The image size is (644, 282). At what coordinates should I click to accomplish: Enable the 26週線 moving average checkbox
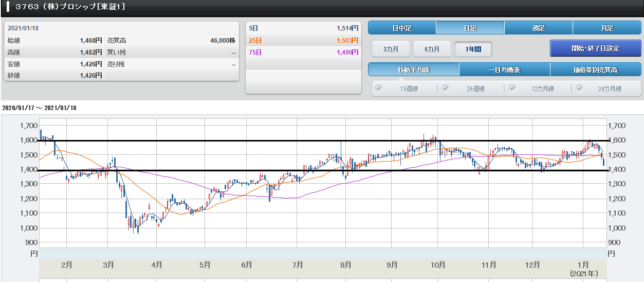[x=445, y=88]
